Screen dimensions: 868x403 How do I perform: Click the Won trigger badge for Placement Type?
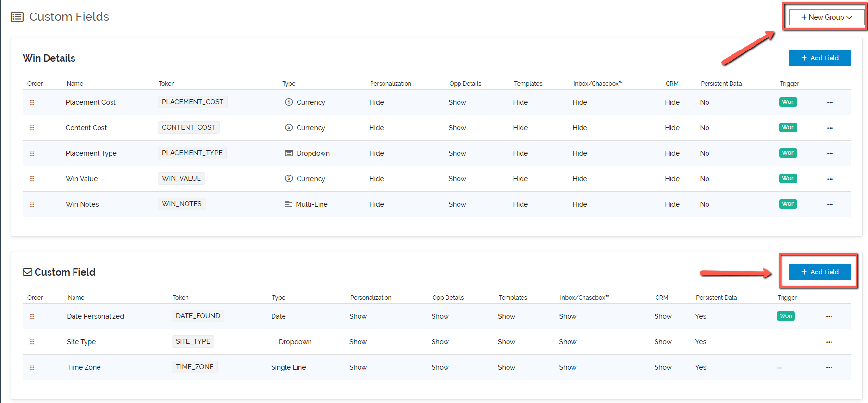click(x=788, y=153)
